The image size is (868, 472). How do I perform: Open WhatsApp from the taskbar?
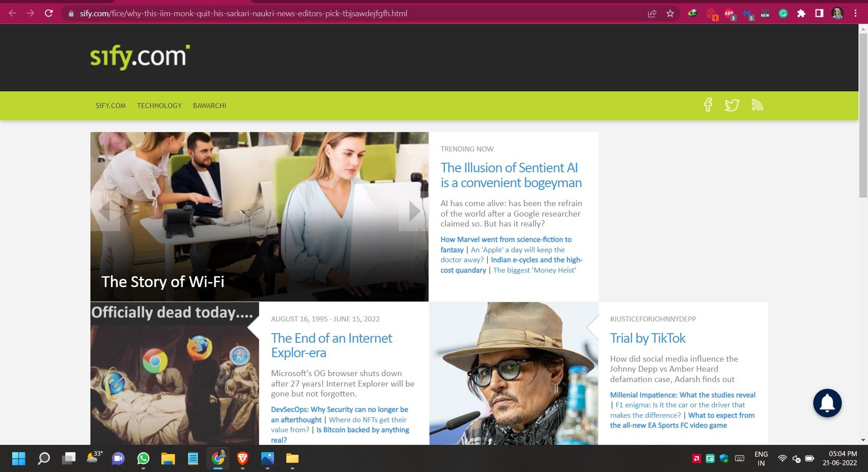[143, 459]
